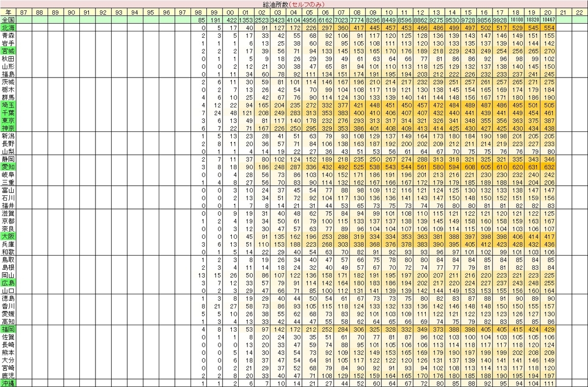
Task: Click the 山形 row label
Action: (8, 66)
